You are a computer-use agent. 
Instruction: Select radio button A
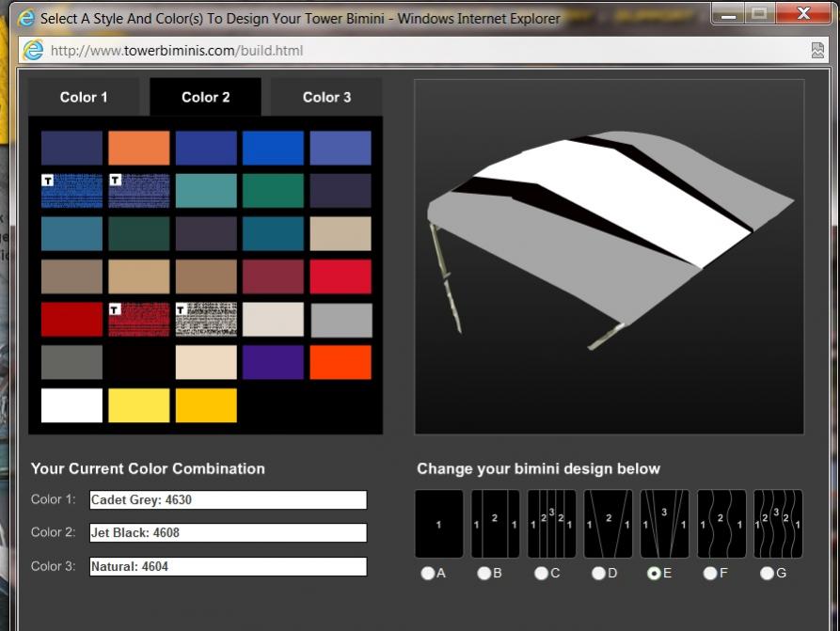pyautogui.click(x=428, y=573)
